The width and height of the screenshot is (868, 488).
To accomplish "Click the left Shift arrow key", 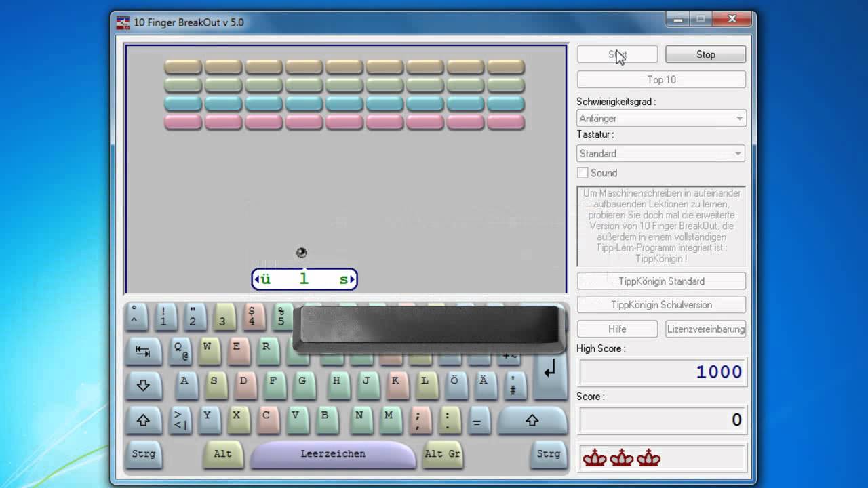I will click(143, 420).
